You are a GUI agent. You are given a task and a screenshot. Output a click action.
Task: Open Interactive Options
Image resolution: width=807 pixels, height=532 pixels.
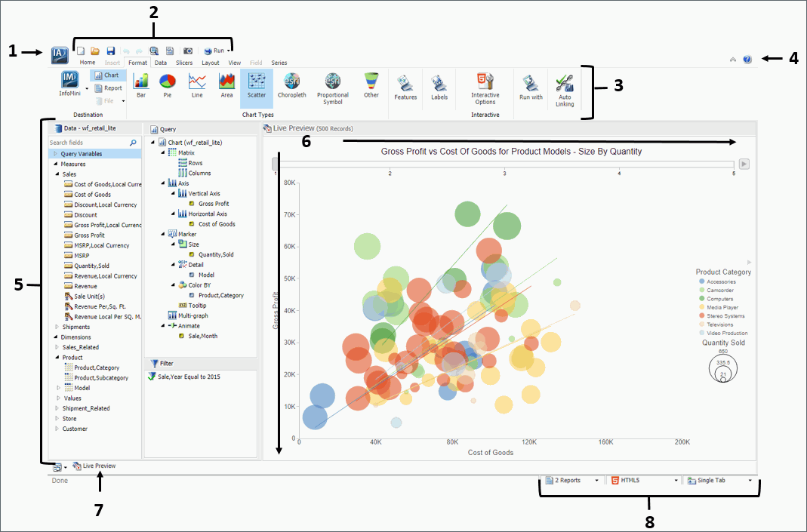485,88
